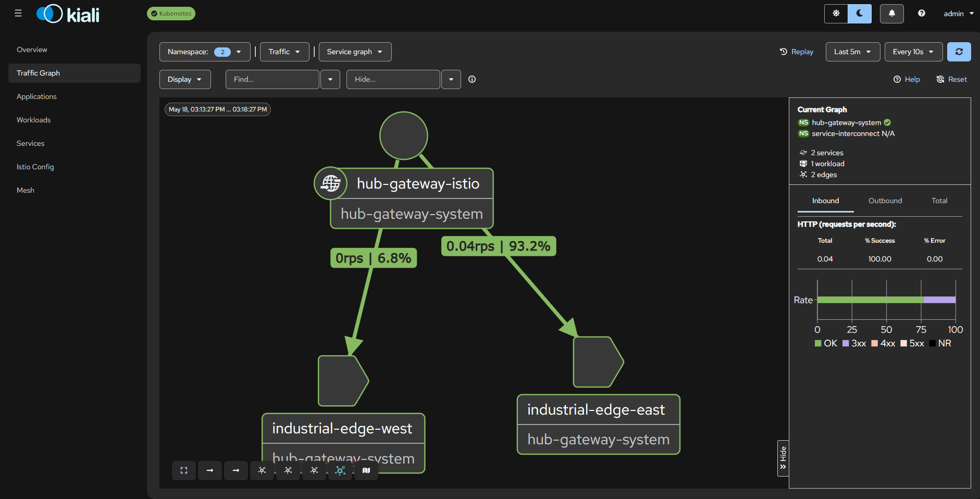
Task: Collapse side panel with Hide button
Action: (x=783, y=458)
